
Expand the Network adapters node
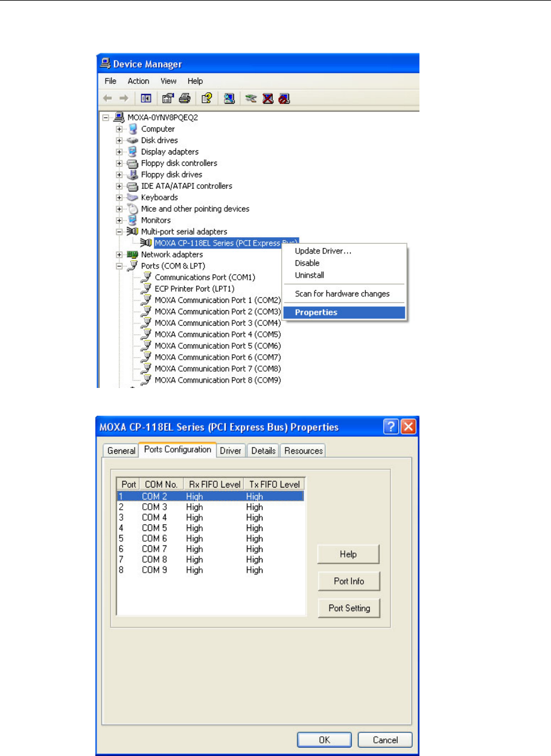click(119, 255)
